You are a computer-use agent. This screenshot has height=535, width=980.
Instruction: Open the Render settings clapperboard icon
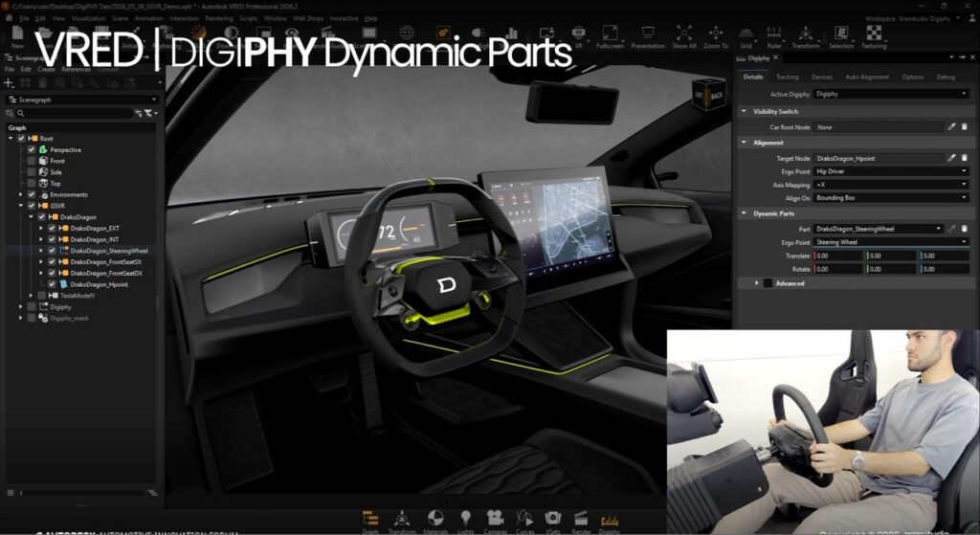(581, 519)
